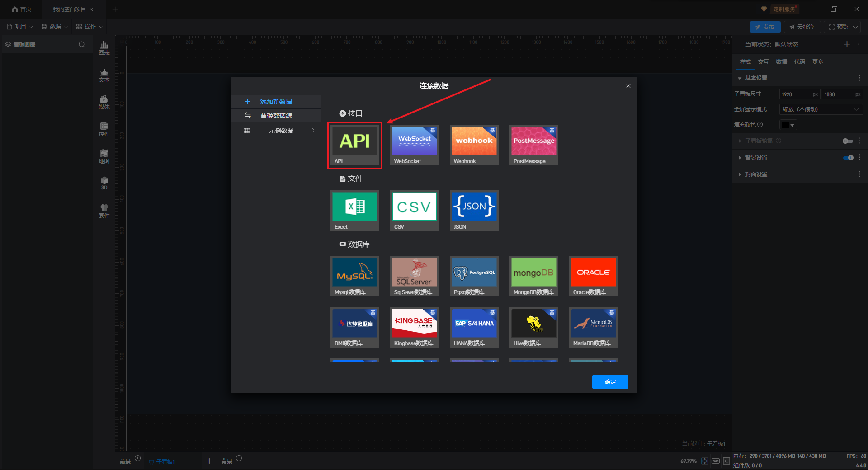Screen dimensions: 868x470
Task: Pick the JSON file source
Action: click(474, 211)
